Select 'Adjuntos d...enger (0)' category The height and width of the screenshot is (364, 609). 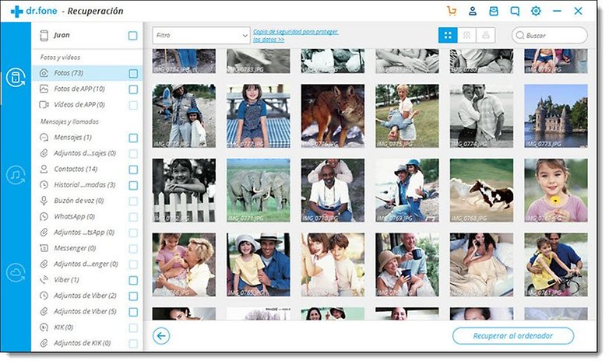pyautogui.click(x=87, y=264)
